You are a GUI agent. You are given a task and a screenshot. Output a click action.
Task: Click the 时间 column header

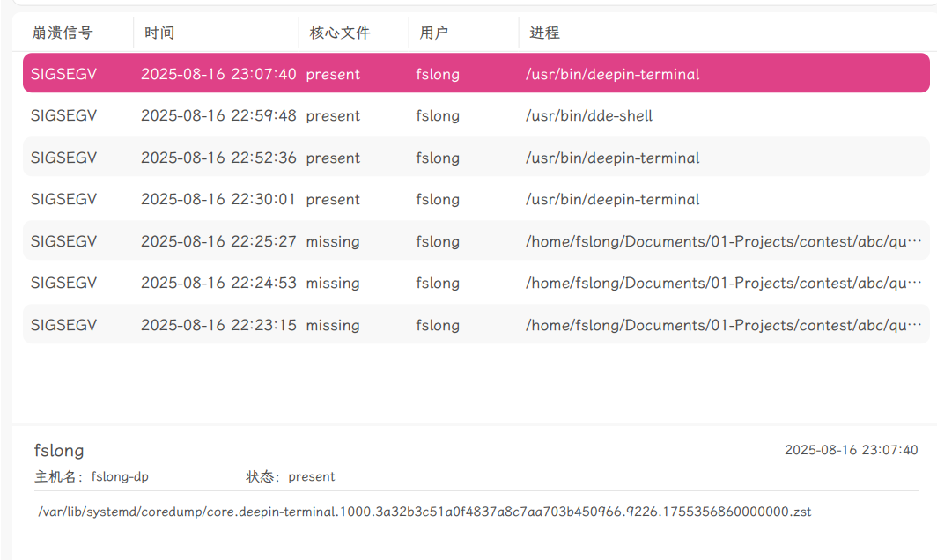(159, 33)
